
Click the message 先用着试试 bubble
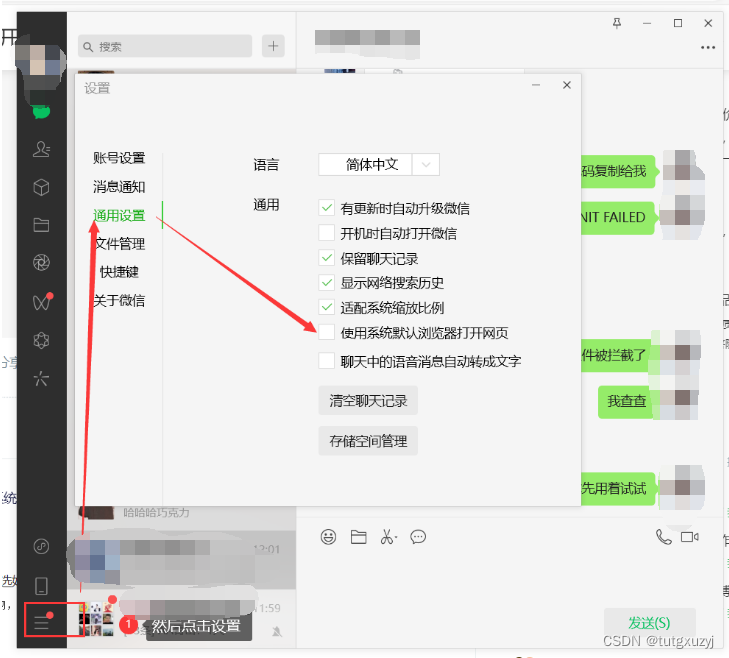click(x=618, y=488)
